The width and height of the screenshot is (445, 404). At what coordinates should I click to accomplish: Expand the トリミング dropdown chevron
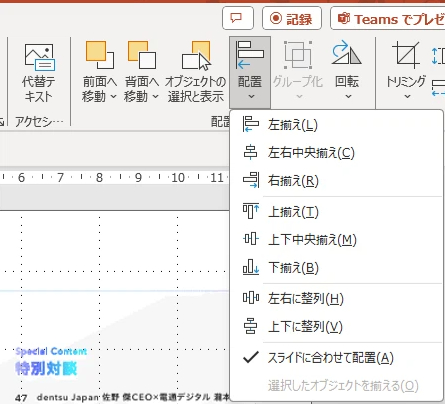tap(407, 97)
